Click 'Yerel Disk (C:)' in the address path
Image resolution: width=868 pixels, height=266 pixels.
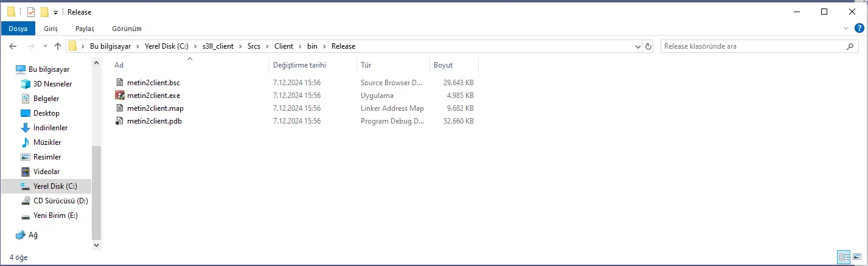tap(167, 46)
